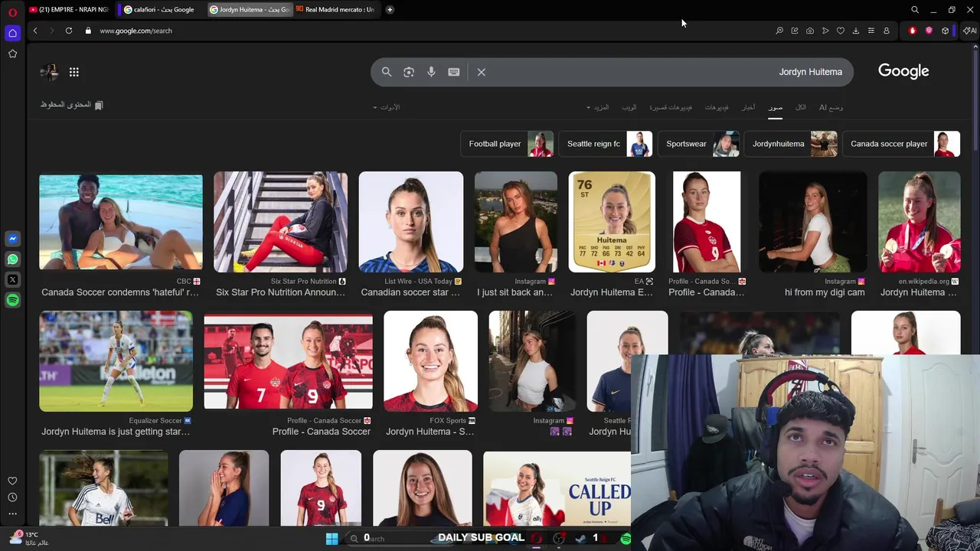The width and height of the screenshot is (980, 551).
Task: Click the Seattle reign fc chip
Action: pos(606,144)
